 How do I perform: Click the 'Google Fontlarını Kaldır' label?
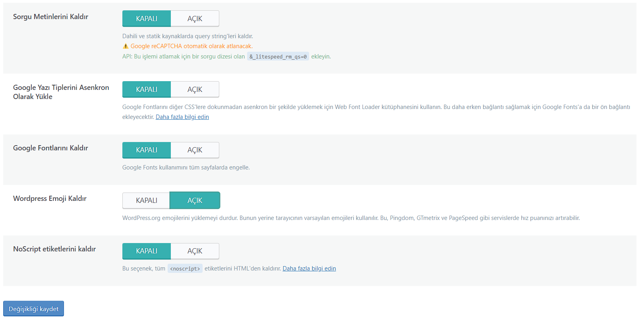50,148
